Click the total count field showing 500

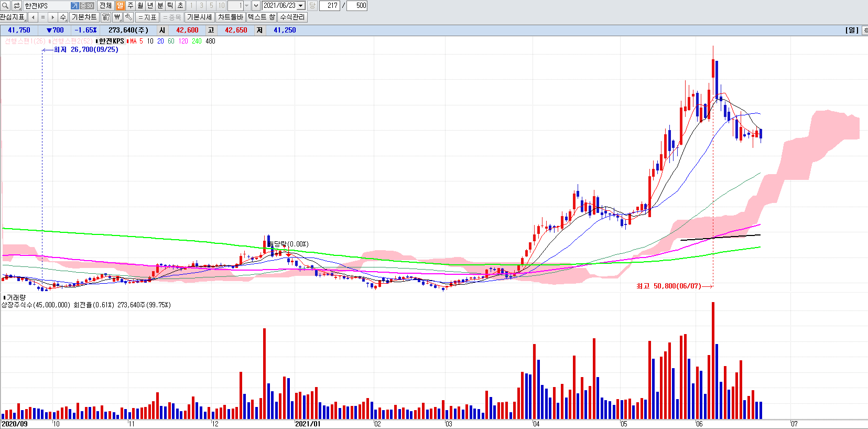357,6
